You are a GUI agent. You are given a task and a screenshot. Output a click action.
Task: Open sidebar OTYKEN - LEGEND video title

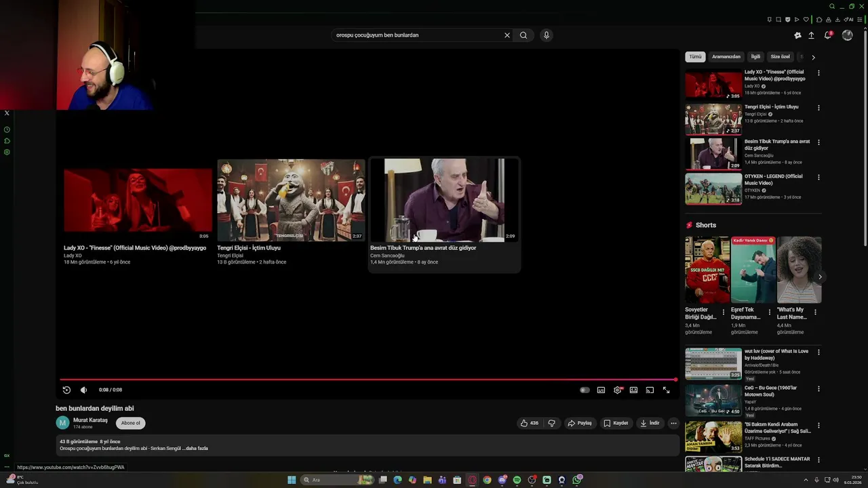point(773,180)
